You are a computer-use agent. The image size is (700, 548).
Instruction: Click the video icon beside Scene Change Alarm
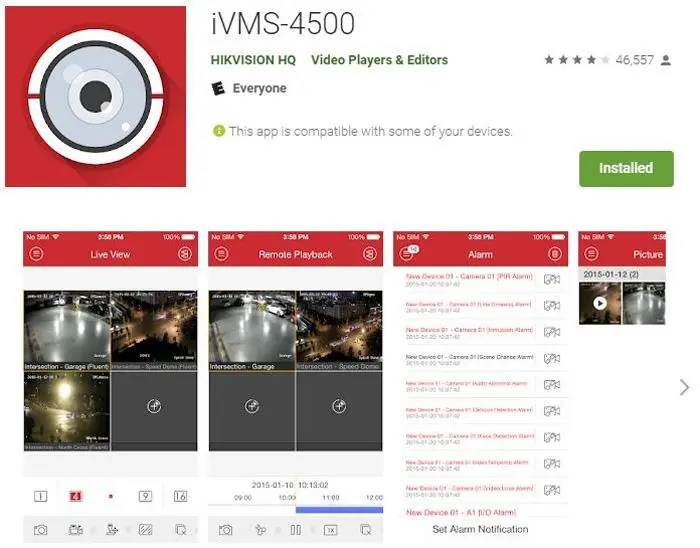[552, 358]
